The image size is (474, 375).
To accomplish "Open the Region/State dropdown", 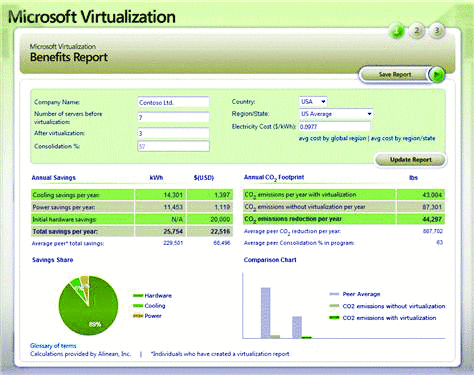I will pos(336,114).
